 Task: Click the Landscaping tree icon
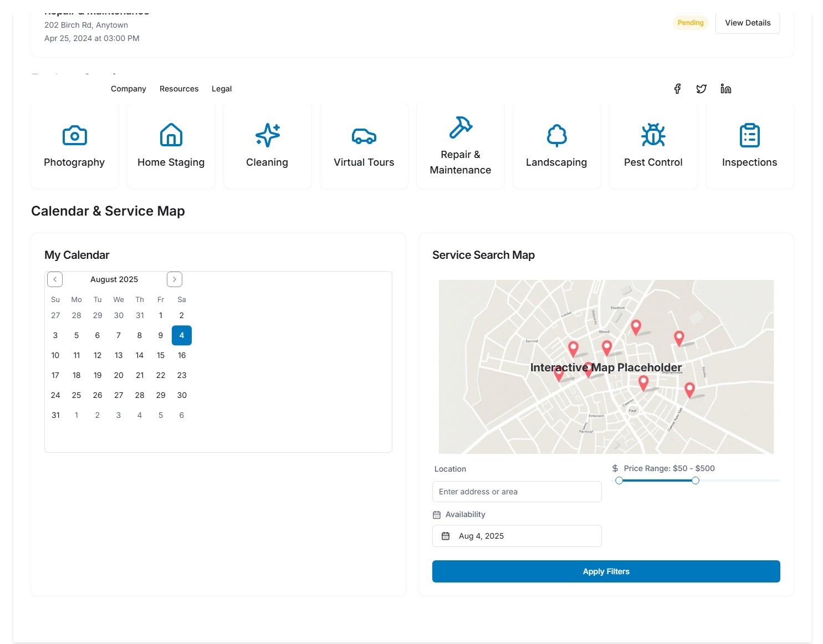(557, 135)
